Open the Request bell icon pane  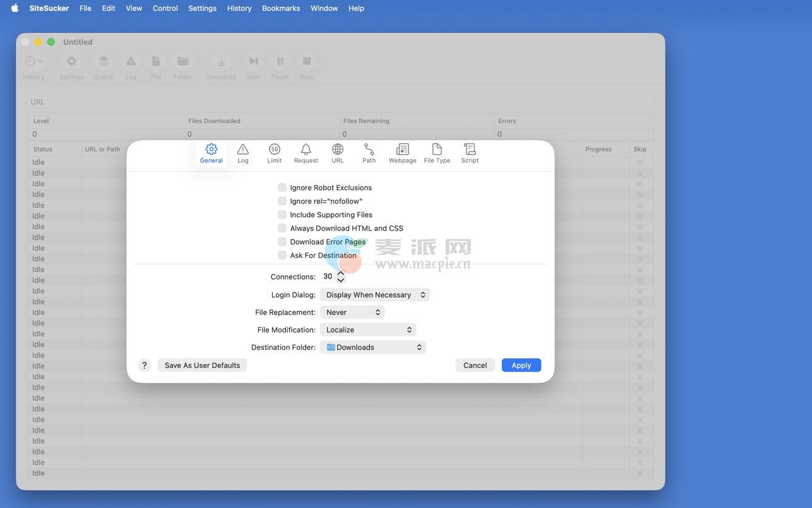(306, 153)
